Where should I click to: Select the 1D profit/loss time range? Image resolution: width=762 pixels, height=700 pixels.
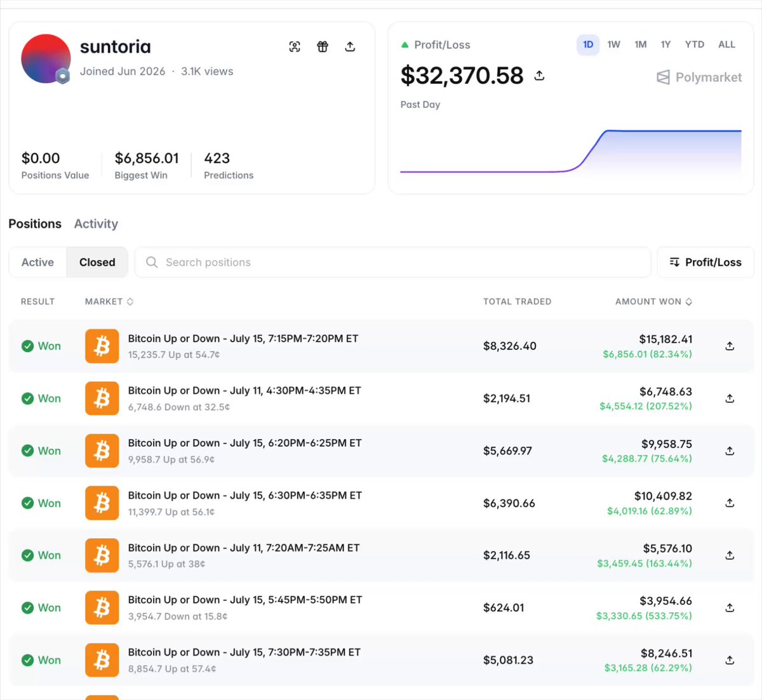coord(588,44)
